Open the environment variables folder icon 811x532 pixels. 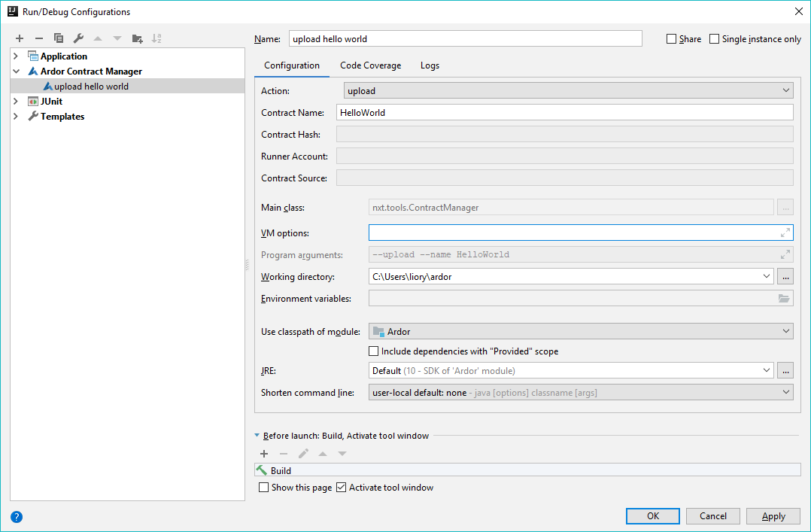[784, 299]
